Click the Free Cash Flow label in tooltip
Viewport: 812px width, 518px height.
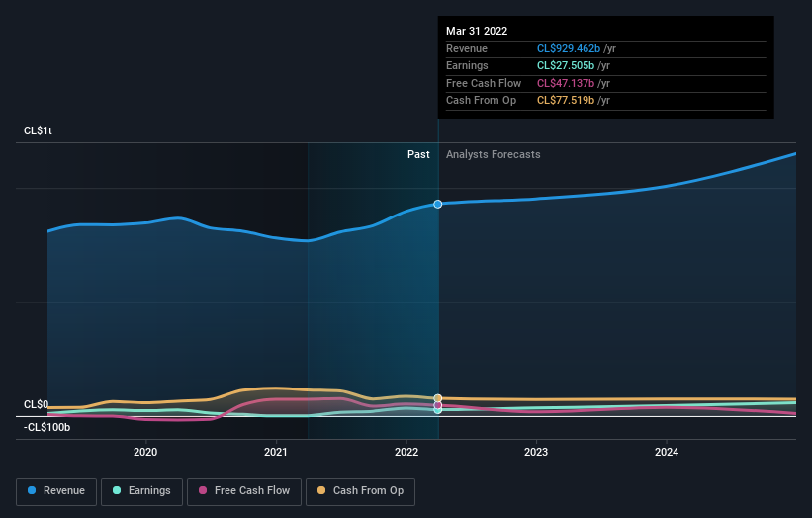click(x=484, y=83)
